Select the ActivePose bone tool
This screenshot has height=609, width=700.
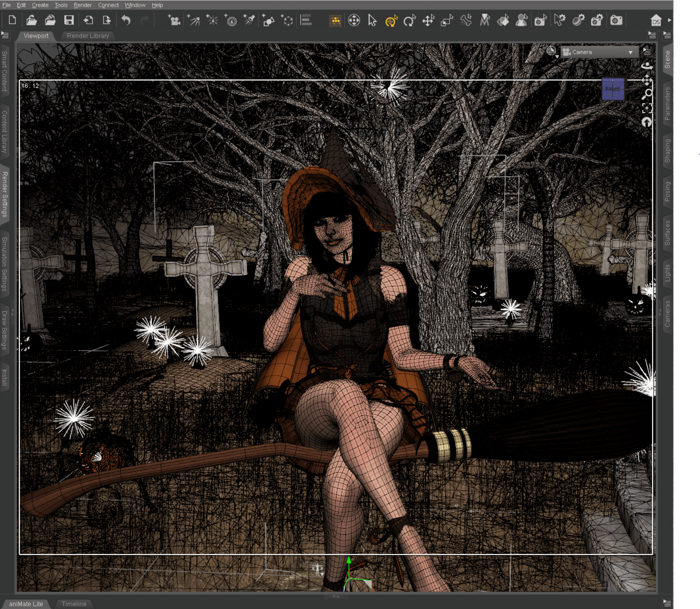466,20
